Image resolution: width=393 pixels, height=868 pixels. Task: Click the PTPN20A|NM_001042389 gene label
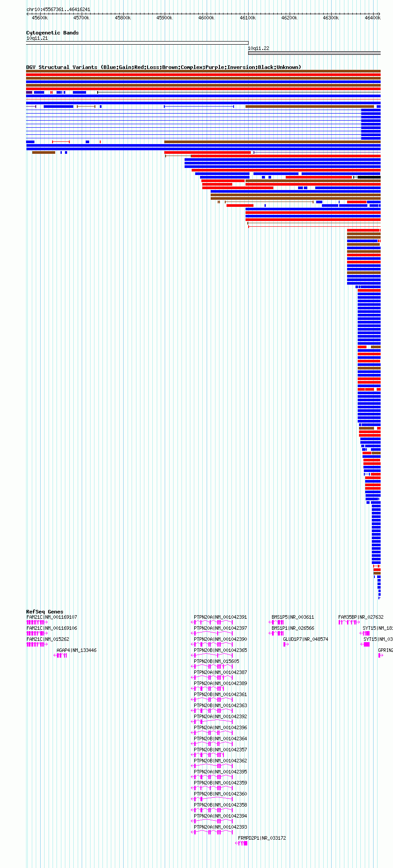click(220, 683)
